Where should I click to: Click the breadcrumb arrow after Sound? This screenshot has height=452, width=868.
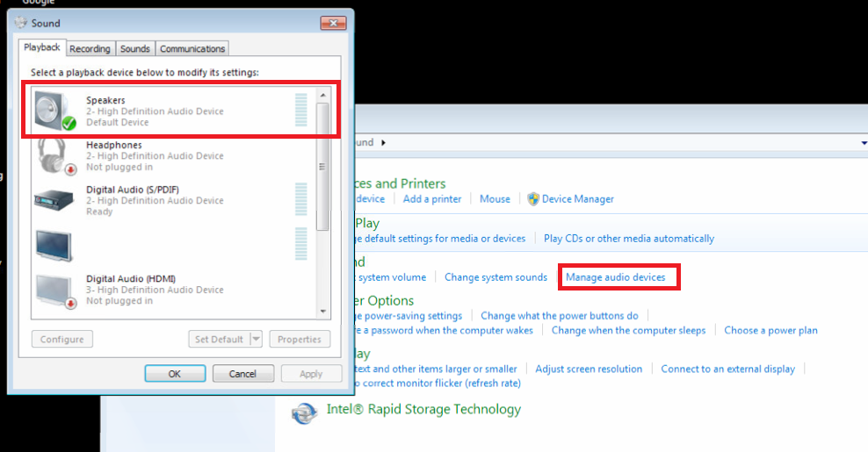(383, 142)
